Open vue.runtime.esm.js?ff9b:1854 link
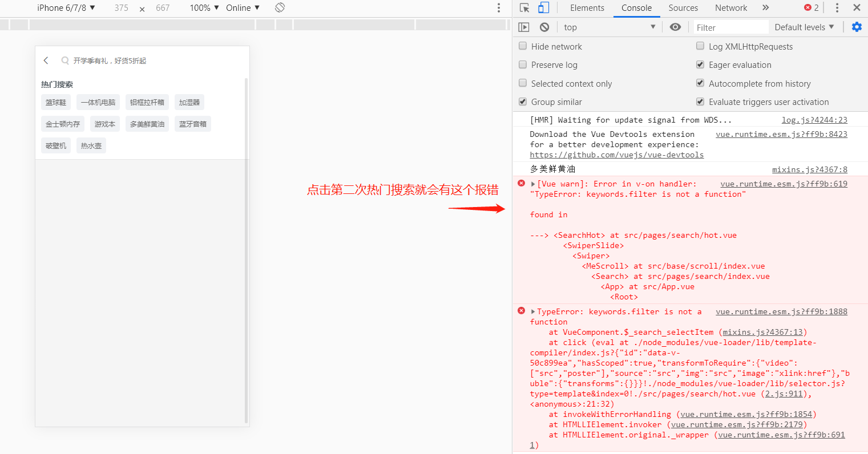The width and height of the screenshot is (868, 454). 746,414
